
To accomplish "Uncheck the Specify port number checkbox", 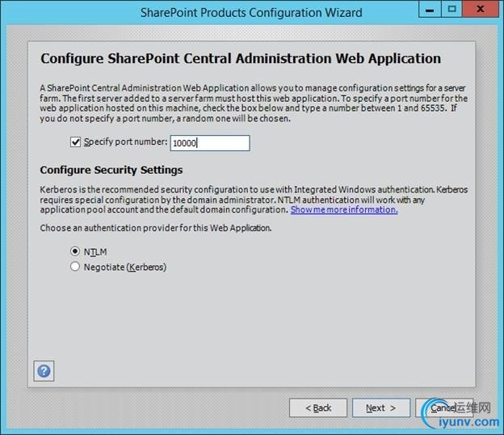I will (x=75, y=141).
